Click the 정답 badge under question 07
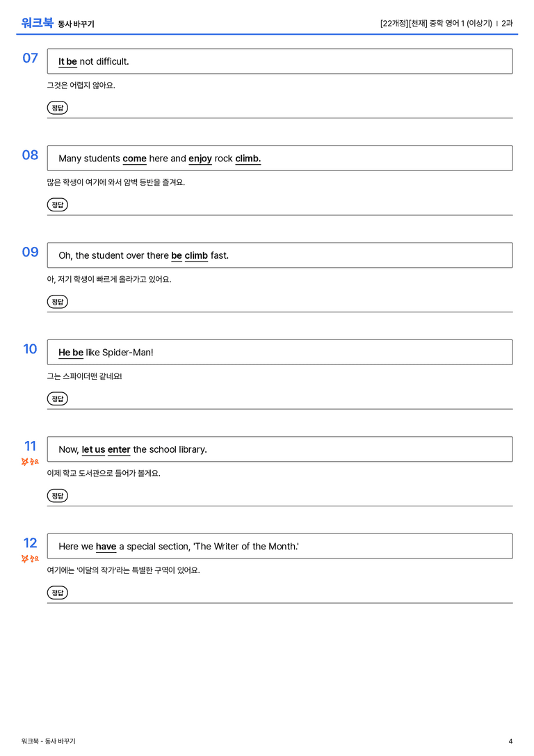This screenshot has width=534, height=756. pyautogui.click(x=57, y=108)
